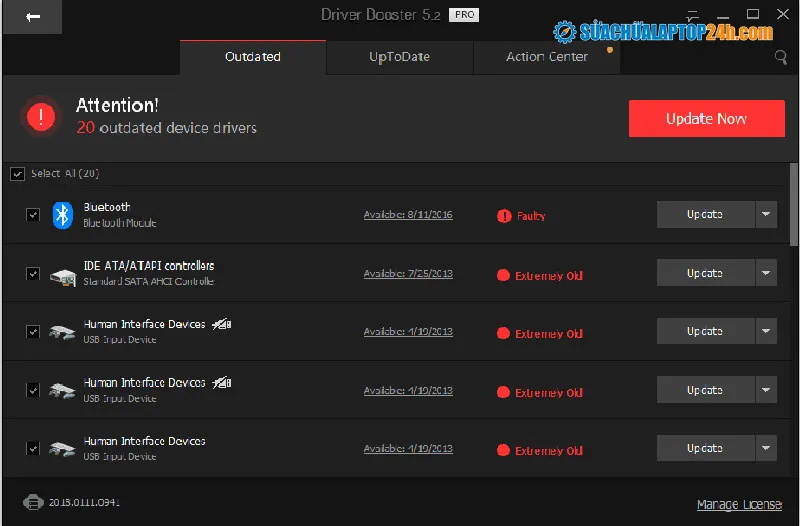800x526 pixels.
Task: Click the driver database icon beside version number
Action: point(33,502)
